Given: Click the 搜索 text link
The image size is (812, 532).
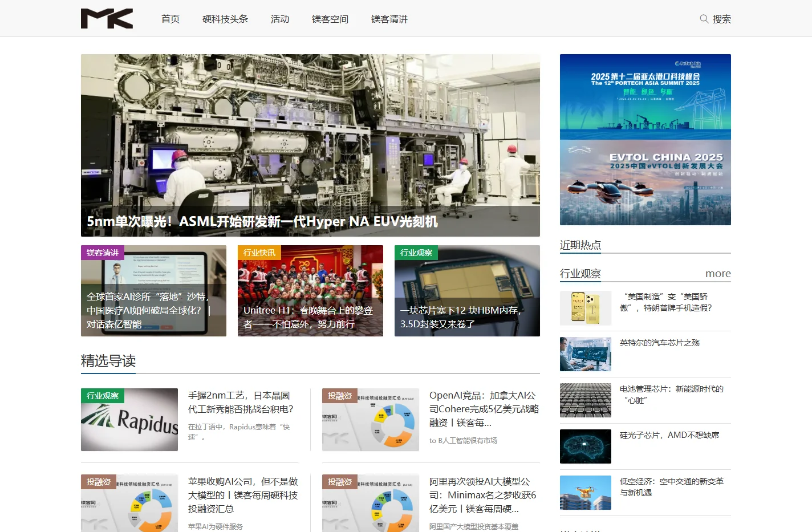Looking at the screenshot, I should tap(722, 19).
